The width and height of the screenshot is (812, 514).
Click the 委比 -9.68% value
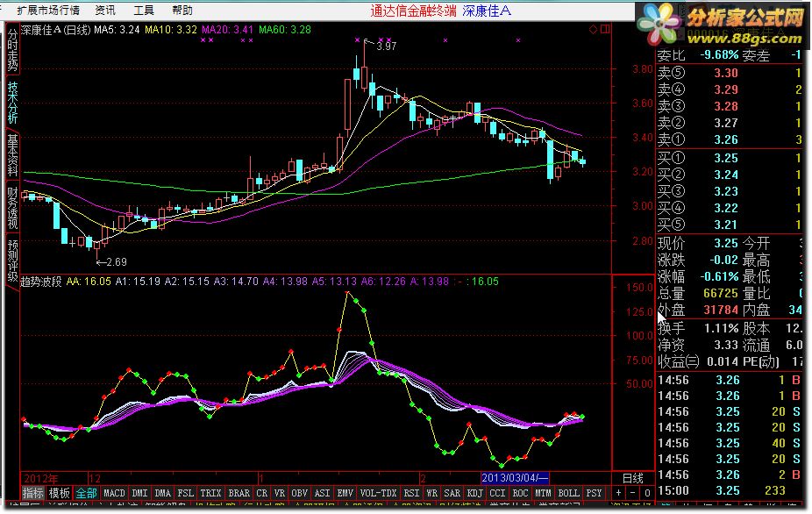click(x=719, y=55)
